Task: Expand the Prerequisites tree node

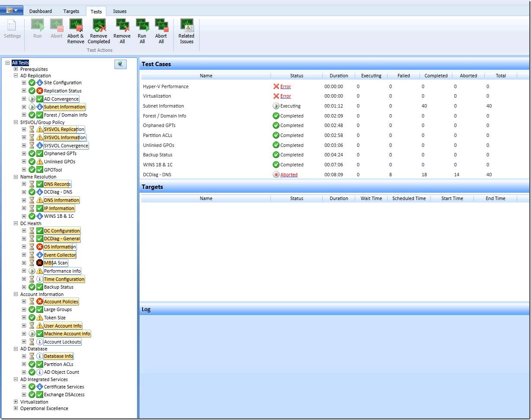Action: tap(16, 69)
